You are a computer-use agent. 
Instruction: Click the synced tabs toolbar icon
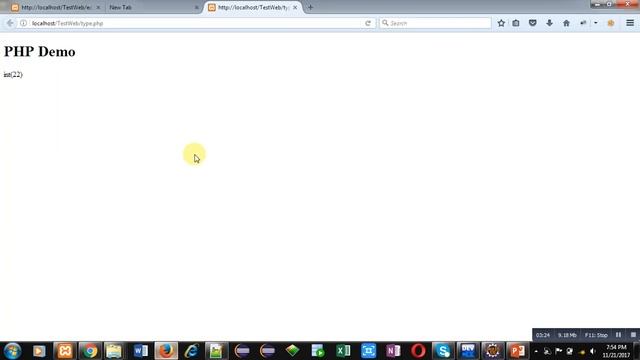coord(583,23)
